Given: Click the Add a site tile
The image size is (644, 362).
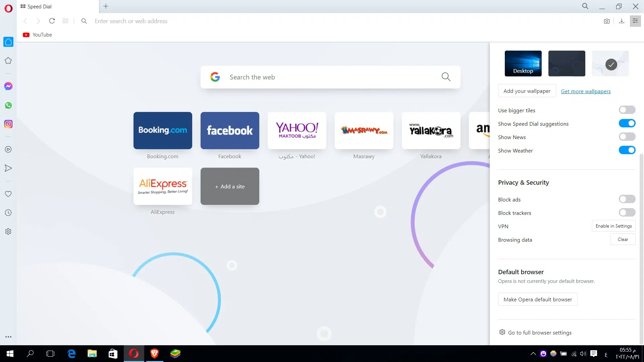Looking at the screenshot, I should click(230, 186).
